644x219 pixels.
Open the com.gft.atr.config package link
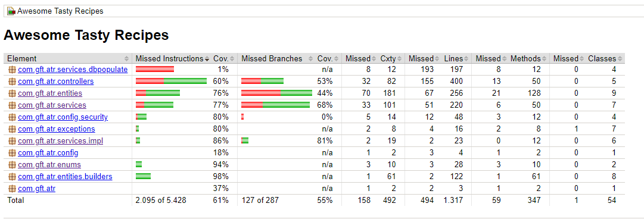(x=48, y=153)
